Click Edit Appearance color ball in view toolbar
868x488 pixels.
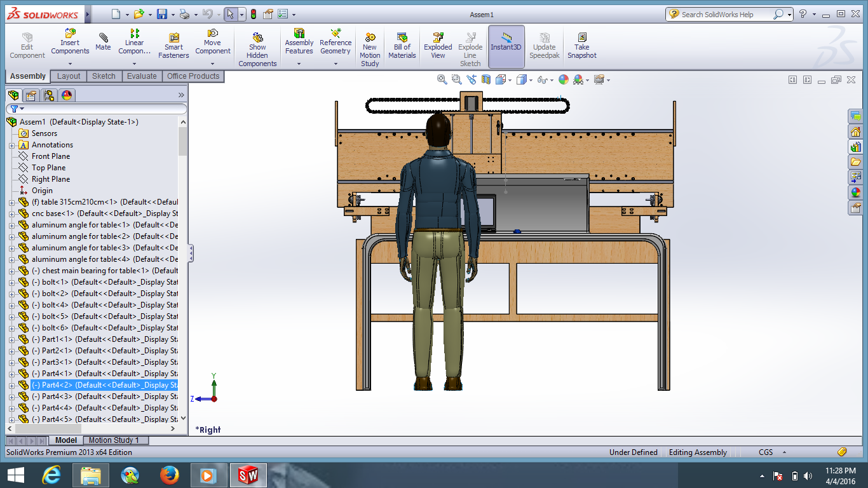563,79
